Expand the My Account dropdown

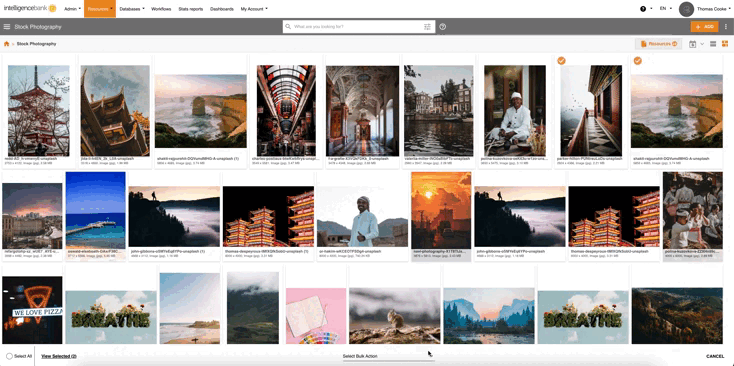(x=254, y=9)
